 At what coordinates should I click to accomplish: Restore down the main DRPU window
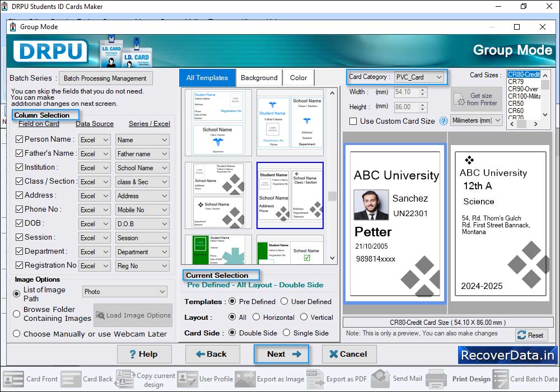tap(524, 6)
